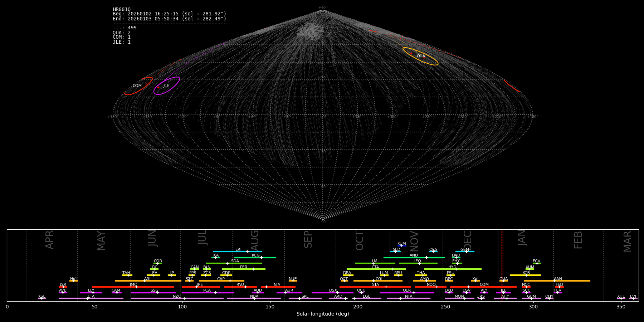
Task: Click the 'COM: 1' count line
Action: point(122,37)
